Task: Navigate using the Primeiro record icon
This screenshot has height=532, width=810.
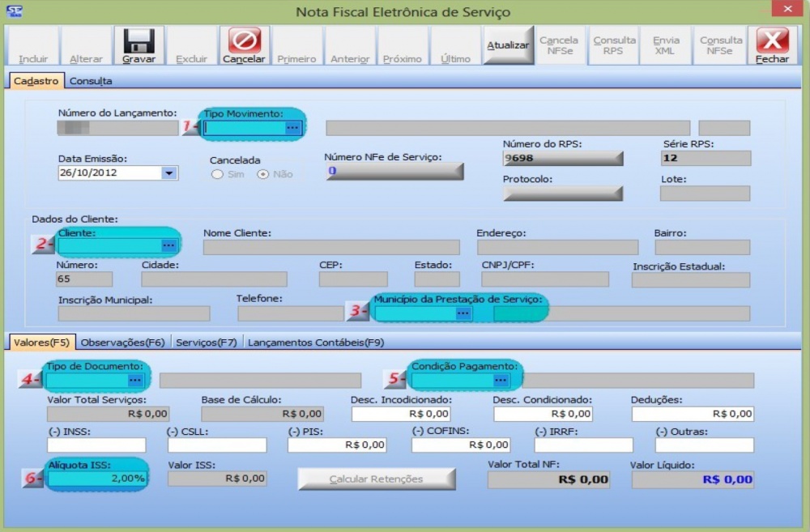Action: [296, 46]
